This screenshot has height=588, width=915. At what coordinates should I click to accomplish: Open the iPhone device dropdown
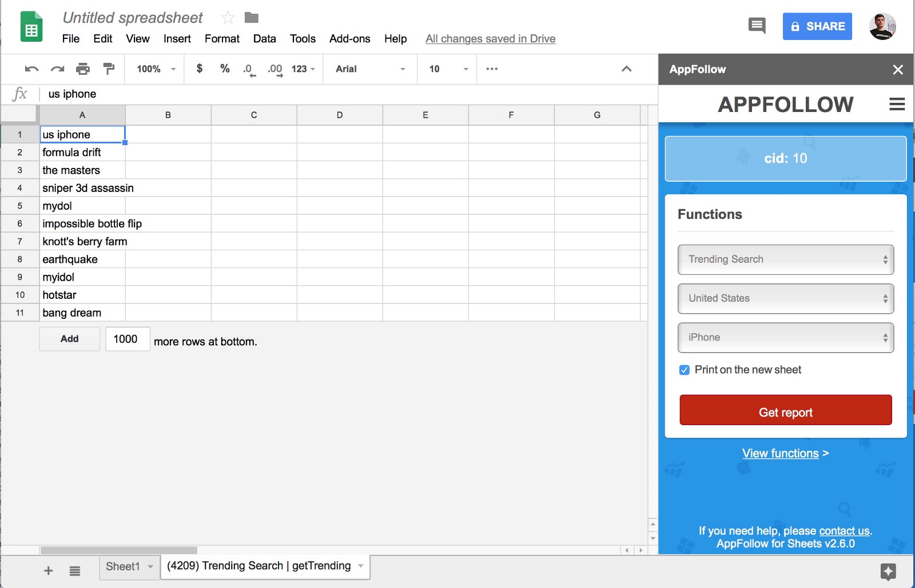tap(785, 338)
